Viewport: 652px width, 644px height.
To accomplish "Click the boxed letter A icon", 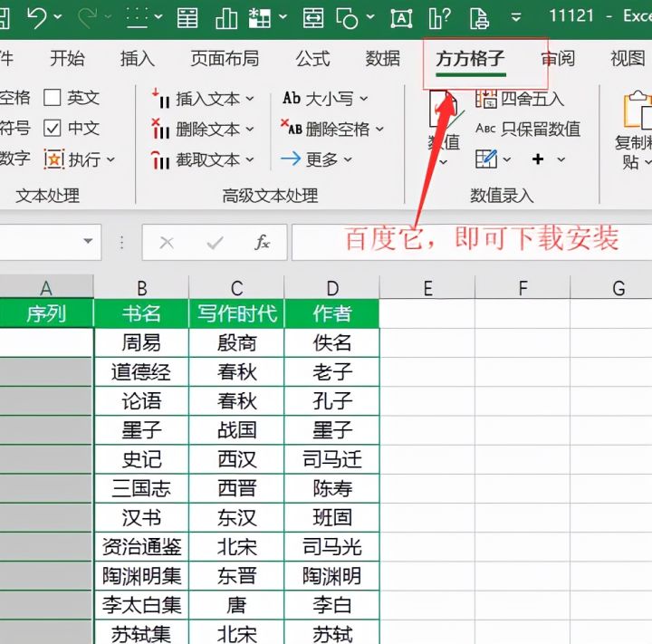I will [401, 17].
